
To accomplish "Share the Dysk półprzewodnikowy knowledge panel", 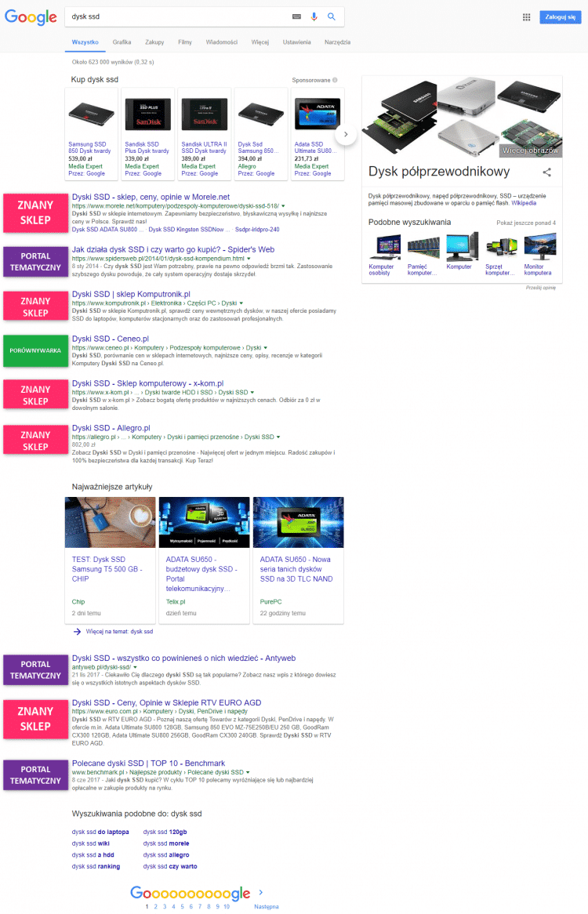I will click(x=546, y=172).
